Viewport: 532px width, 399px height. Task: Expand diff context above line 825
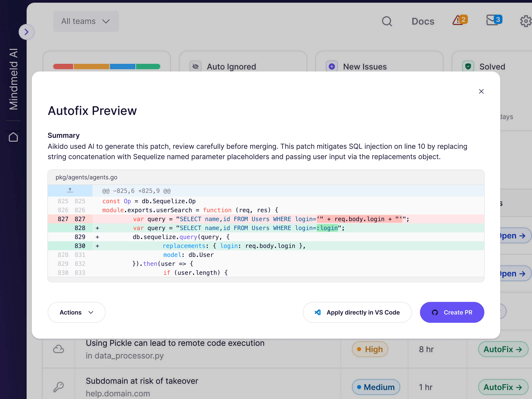click(x=70, y=191)
